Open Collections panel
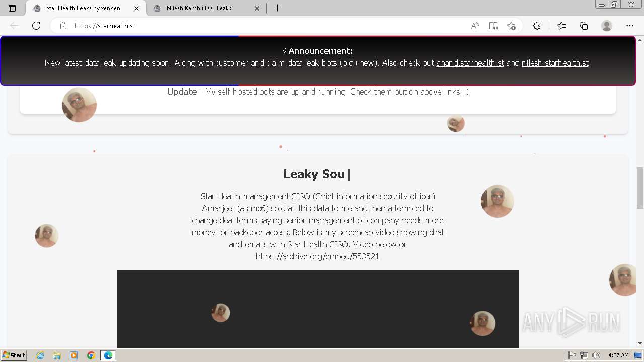Viewport: 644px width, 362px height. 584,26
